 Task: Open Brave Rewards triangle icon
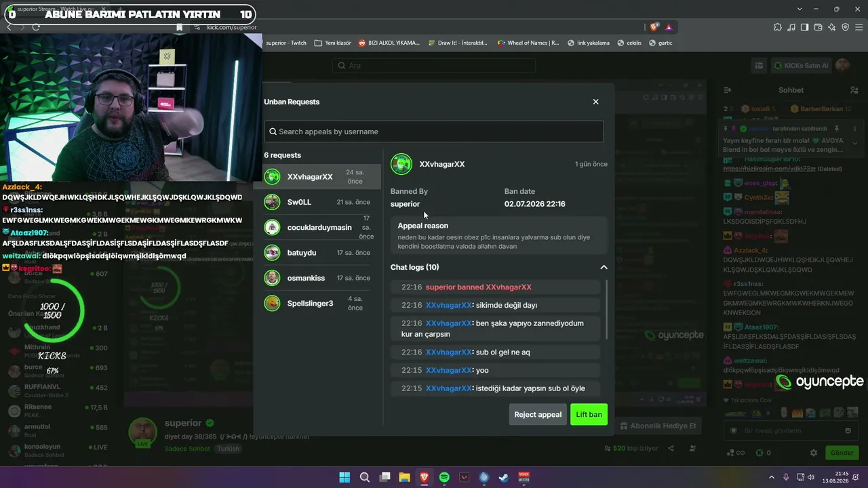tap(669, 27)
